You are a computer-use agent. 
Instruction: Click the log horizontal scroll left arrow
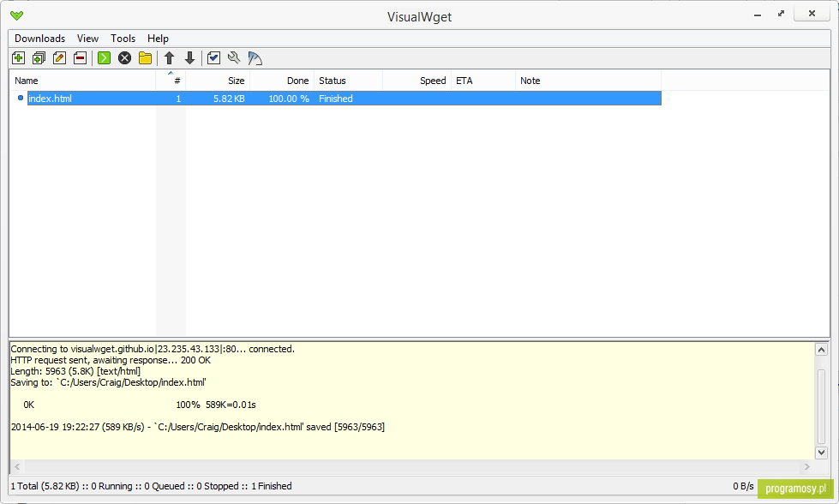click(x=17, y=466)
